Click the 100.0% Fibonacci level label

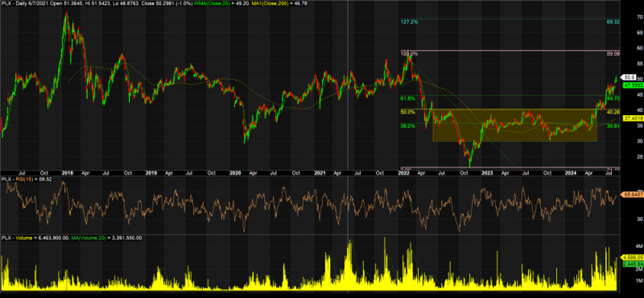(x=409, y=53)
